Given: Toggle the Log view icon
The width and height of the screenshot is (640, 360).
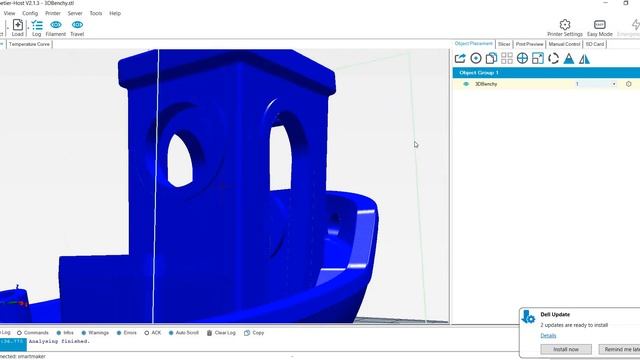Looking at the screenshot, I should pyautogui.click(x=37, y=25).
